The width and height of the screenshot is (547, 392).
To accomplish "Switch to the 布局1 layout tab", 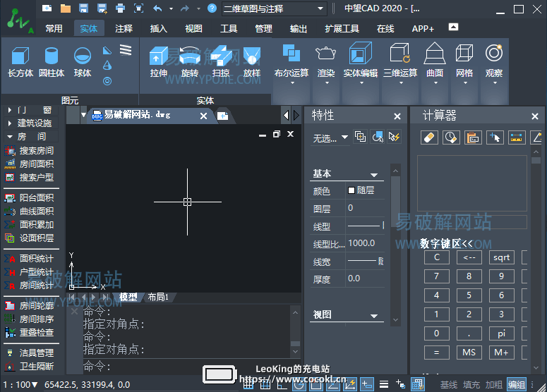I will pos(158,297).
